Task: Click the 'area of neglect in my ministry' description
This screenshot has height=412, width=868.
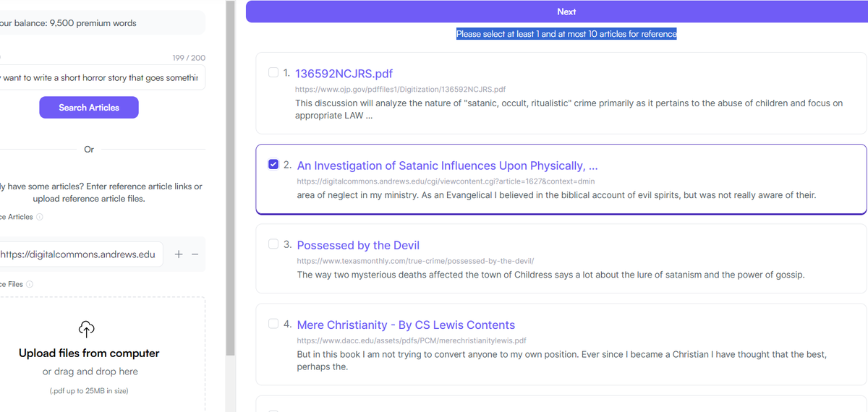Action: [556, 195]
